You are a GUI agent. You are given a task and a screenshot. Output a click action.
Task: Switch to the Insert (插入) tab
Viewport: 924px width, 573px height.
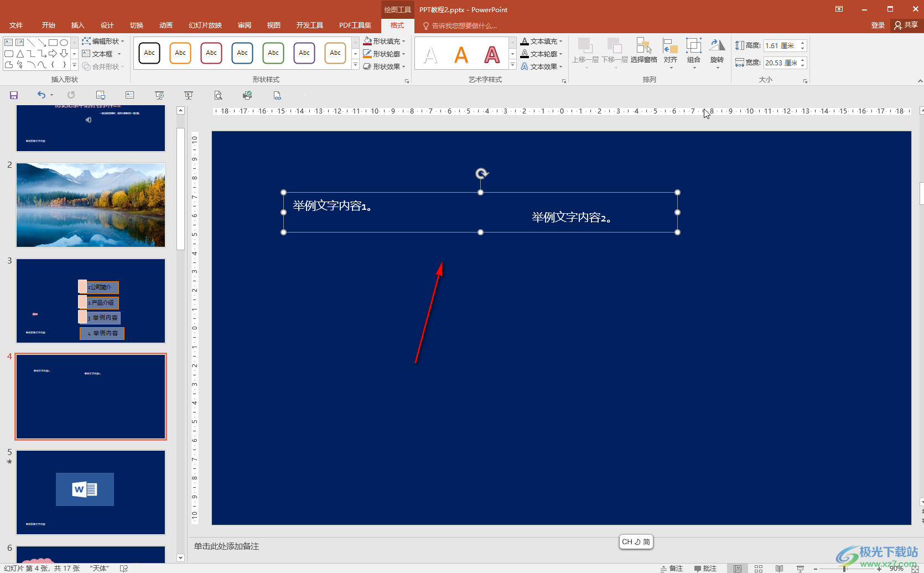(x=77, y=25)
